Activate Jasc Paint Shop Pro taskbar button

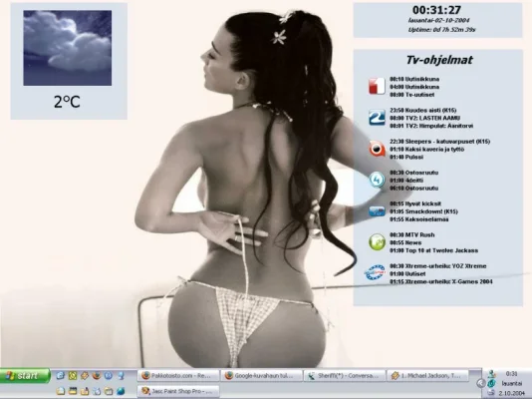tap(178, 391)
